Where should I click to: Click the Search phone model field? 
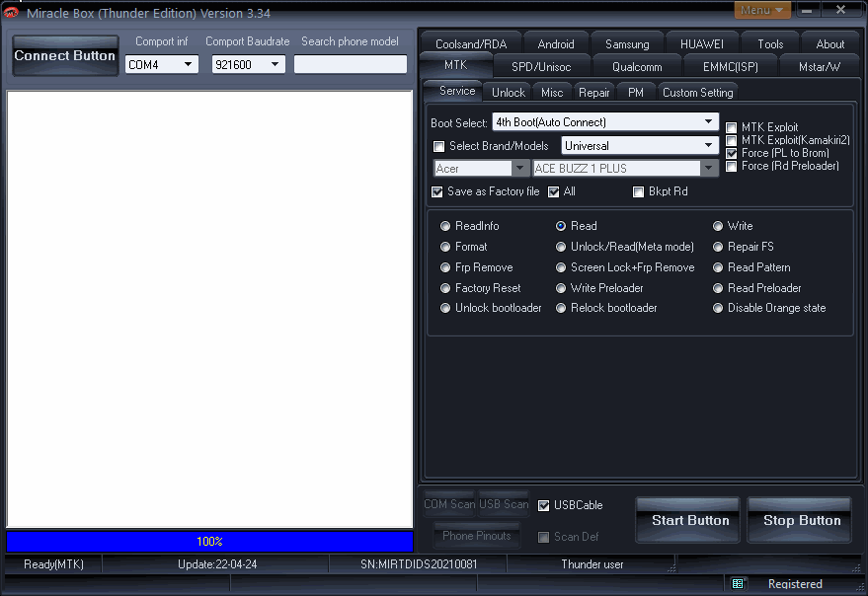point(351,64)
